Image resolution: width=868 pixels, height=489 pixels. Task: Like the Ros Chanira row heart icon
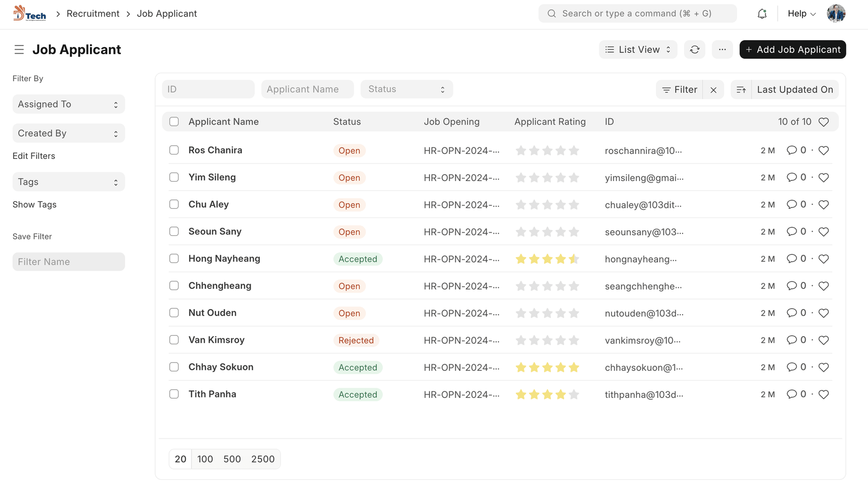[x=824, y=151]
